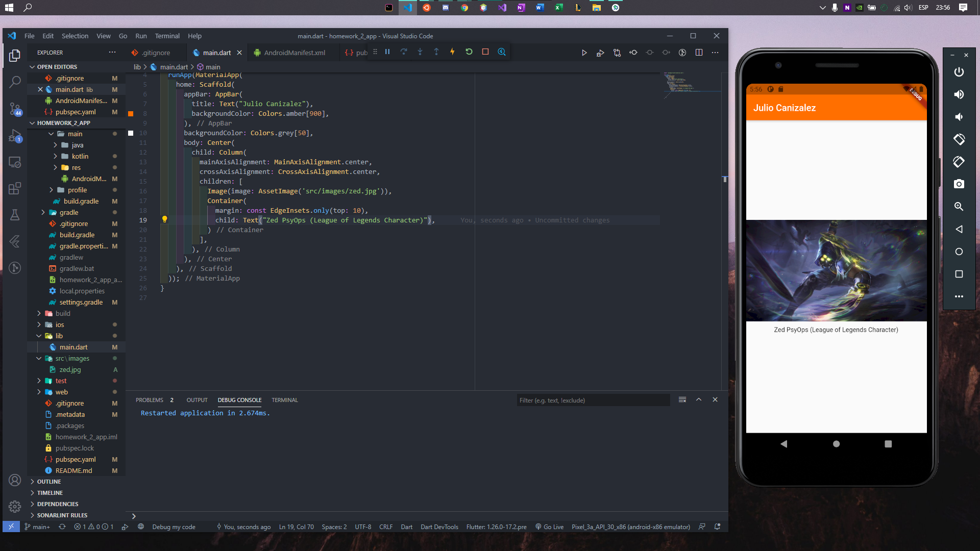Click Go Live in status bar
The height and width of the screenshot is (551, 980).
[x=549, y=527]
